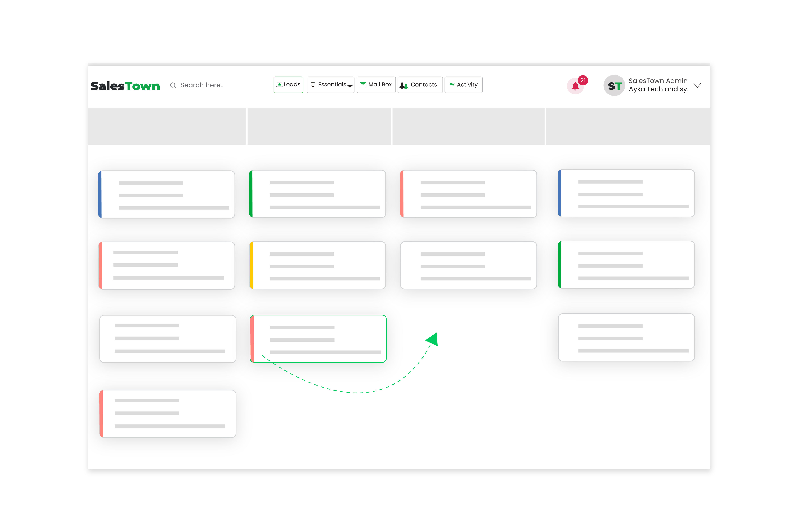Switch to the Contacts tab

[423, 84]
